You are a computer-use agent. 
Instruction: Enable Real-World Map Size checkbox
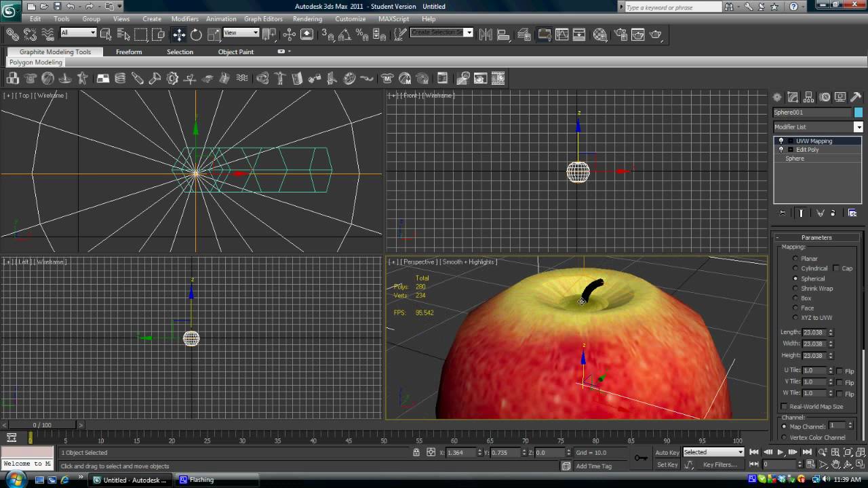pos(785,407)
